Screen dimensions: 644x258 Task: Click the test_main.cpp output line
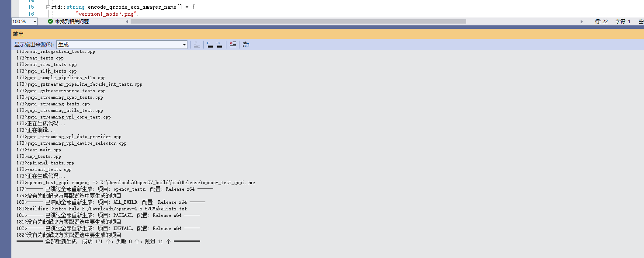point(39,150)
